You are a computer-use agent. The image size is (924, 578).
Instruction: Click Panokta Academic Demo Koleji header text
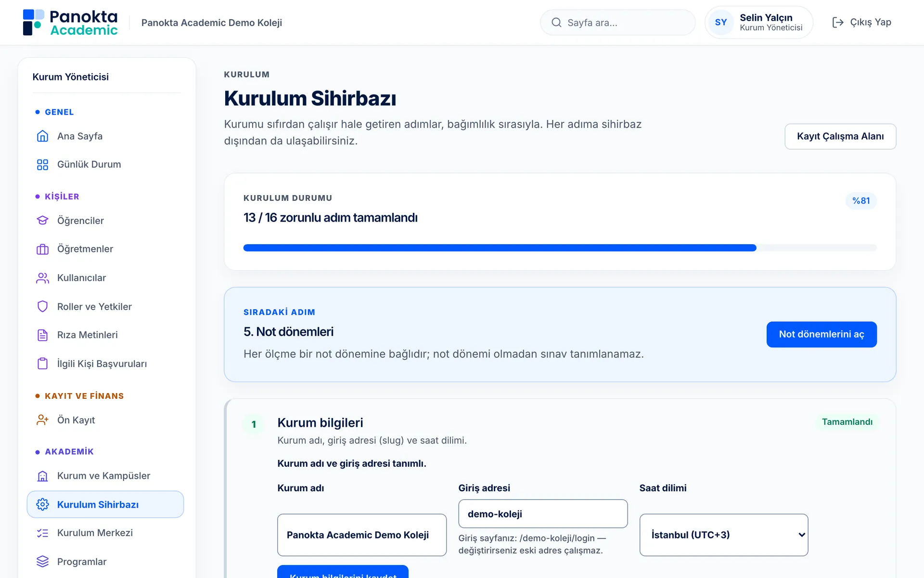pyautogui.click(x=212, y=23)
